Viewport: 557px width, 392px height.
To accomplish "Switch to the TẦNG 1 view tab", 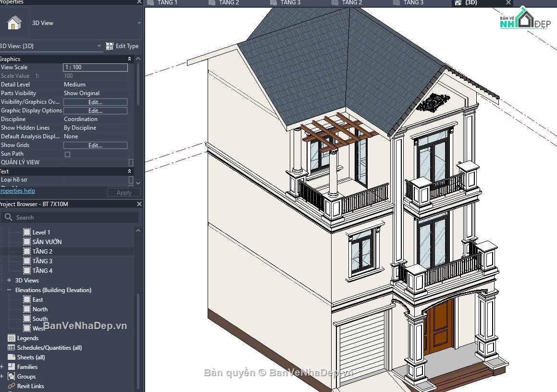I will click(x=167, y=3).
